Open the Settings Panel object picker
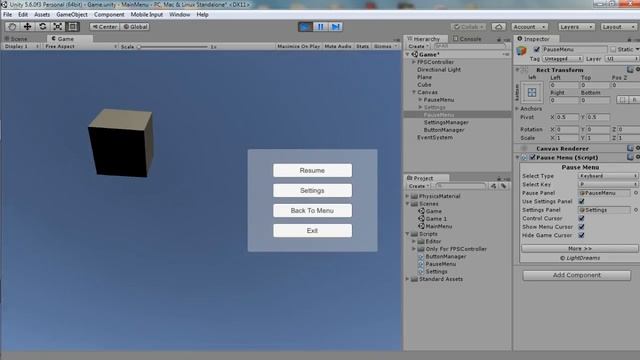This screenshot has width=640, height=360. coord(636,210)
